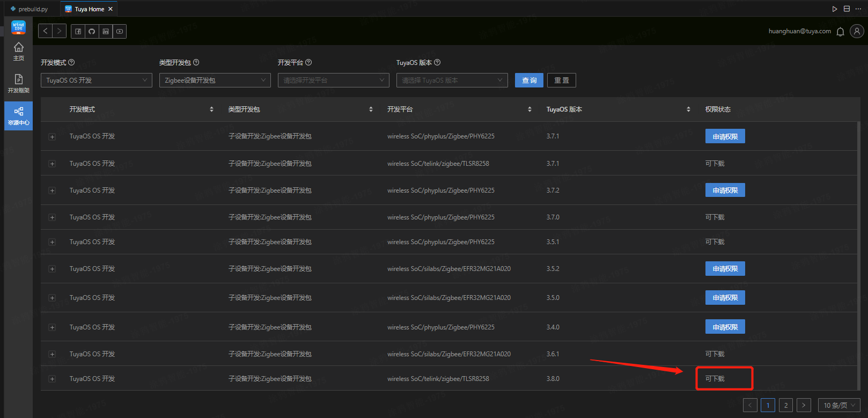The height and width of the screenshot is (418, 868).
Task: Click 可下载 in the TLSR8258 version 3.7.1 row
Action: tap(715, 164)
